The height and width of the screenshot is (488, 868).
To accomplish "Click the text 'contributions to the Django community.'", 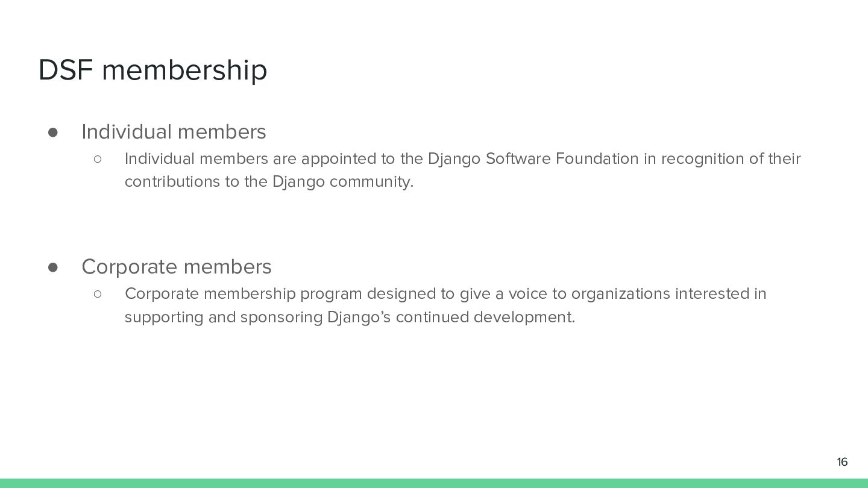I will (269, 182).
